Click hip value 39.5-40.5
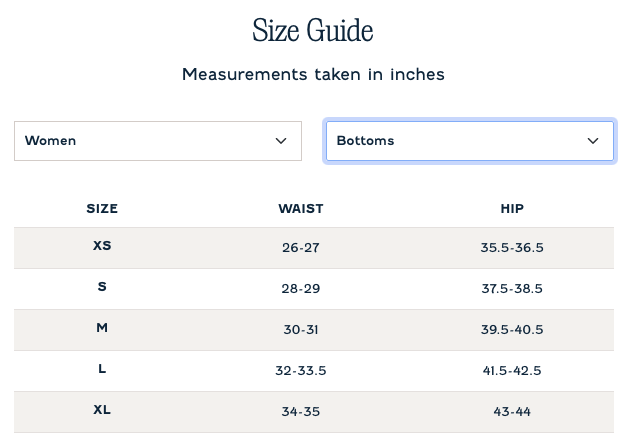Image resolution: width=624 pixels, height=436 pixels. pos(512,329)
